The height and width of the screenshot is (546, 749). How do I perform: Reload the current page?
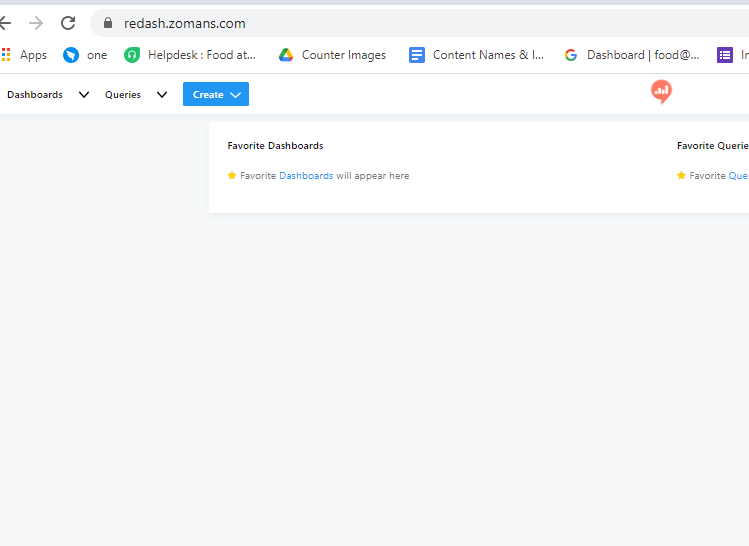68,23
